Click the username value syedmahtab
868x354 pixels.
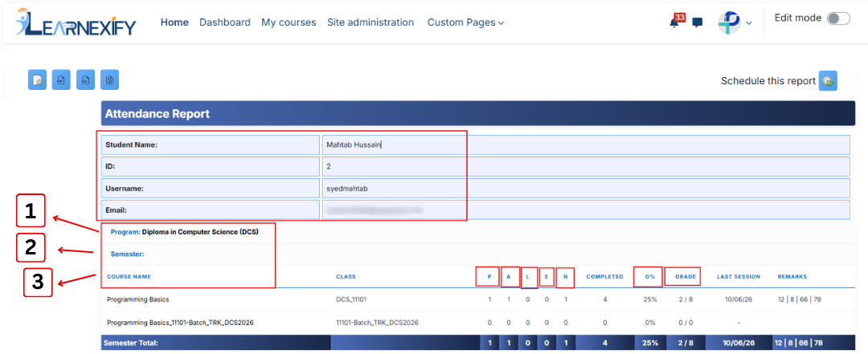348,189
